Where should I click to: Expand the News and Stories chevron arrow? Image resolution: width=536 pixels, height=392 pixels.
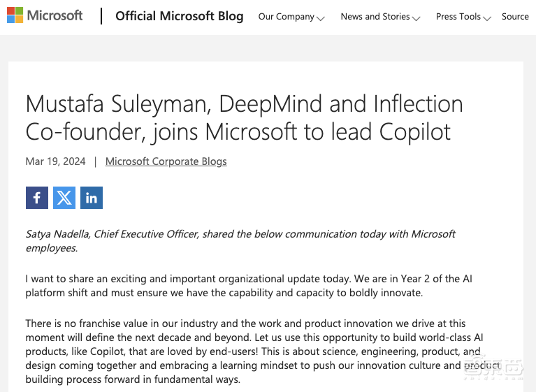coord(417,17)
